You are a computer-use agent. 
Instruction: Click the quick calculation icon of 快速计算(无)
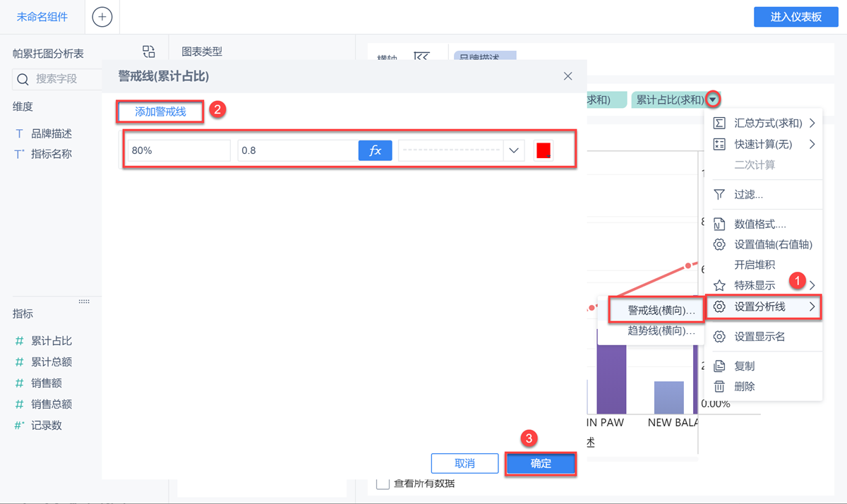click(x=719, y=144)
